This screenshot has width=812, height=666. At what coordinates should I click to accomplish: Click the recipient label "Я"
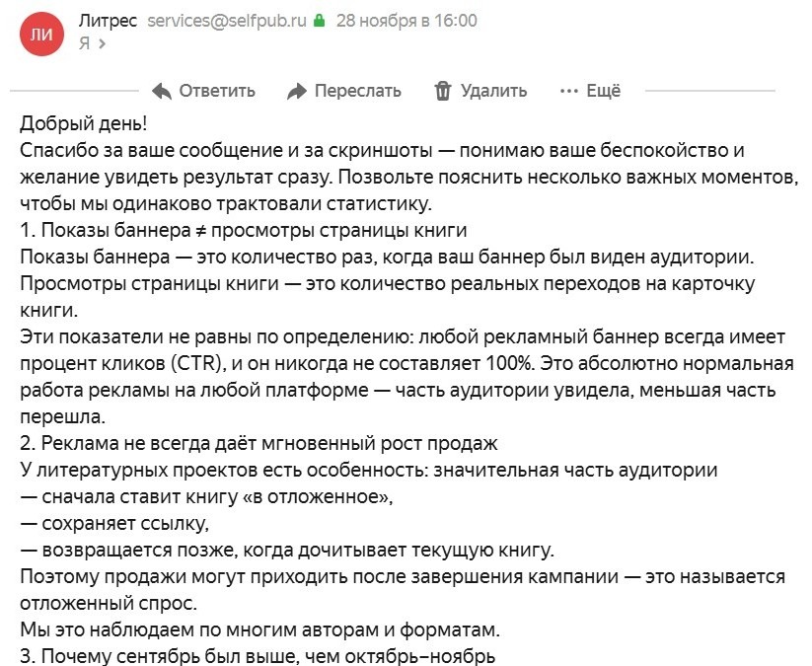[x=84, y=42]
